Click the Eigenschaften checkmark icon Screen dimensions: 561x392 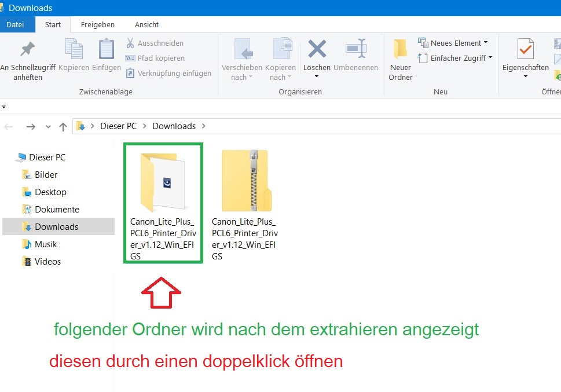[526, 49]
